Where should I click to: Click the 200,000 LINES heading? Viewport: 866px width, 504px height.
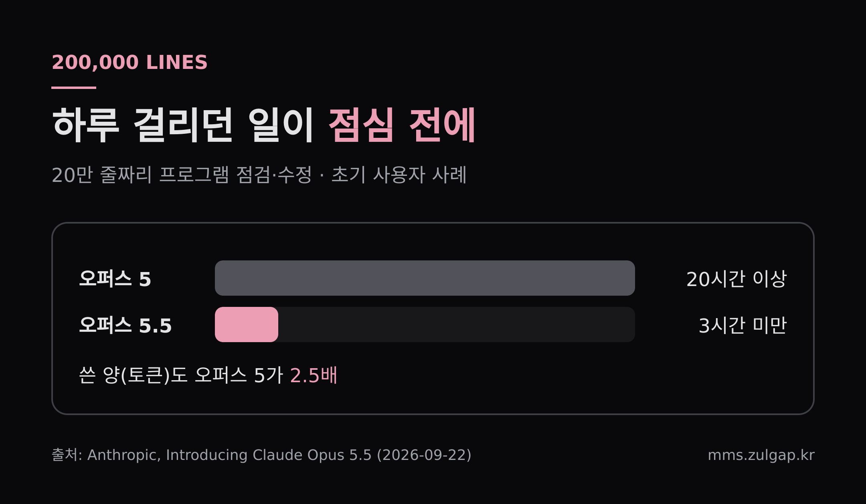tap(129, 62)
